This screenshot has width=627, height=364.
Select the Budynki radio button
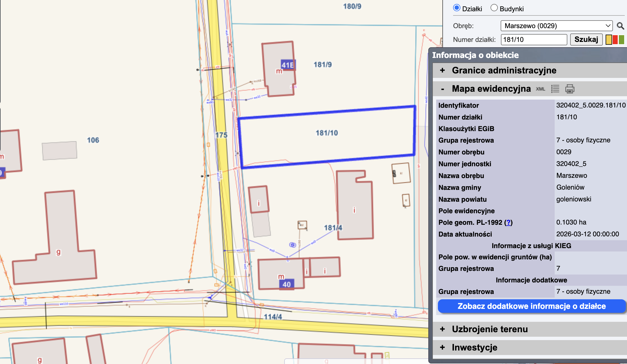[494, 8]
